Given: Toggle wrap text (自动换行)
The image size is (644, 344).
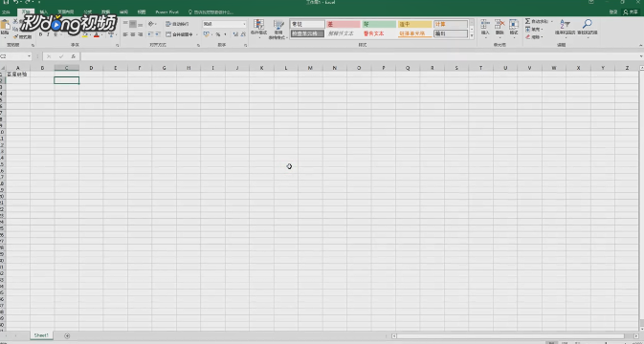Looking at the screenshot, I should point(177,24).
